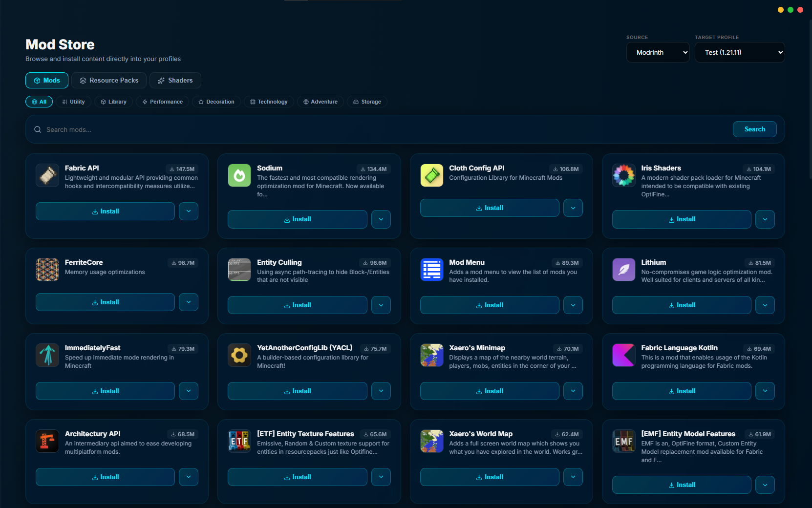Enable the Adventure category filter

[320, 102]
